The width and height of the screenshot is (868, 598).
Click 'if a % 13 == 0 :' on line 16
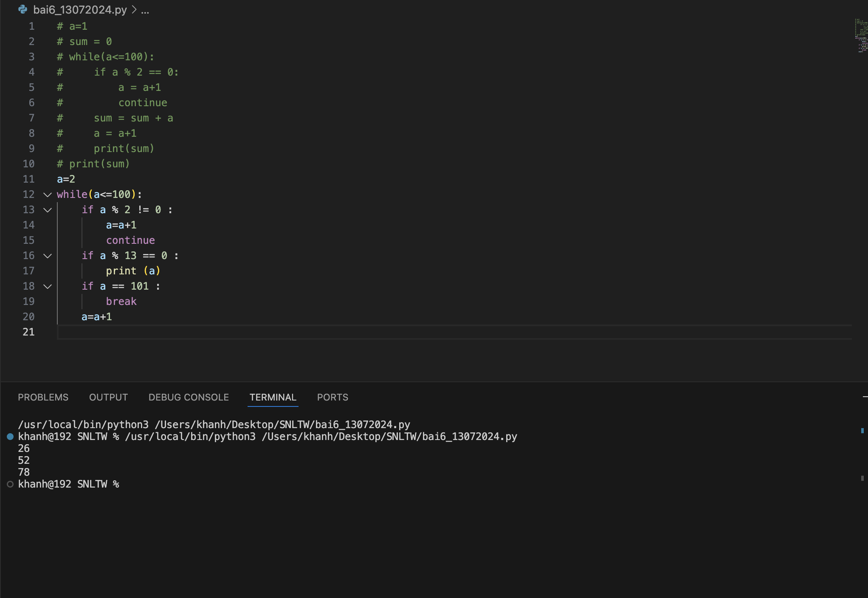pos(130,256)
